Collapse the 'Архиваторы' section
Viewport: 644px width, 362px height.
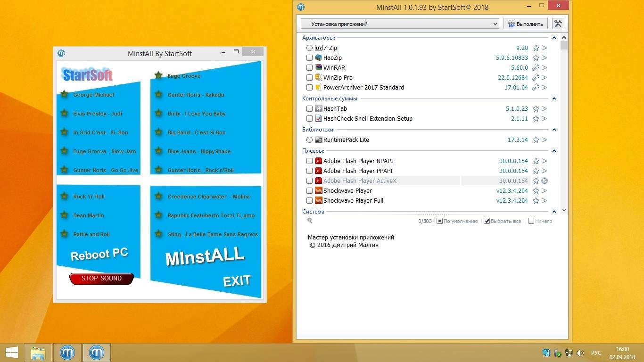pyautogui.click(x=554, y=38)
